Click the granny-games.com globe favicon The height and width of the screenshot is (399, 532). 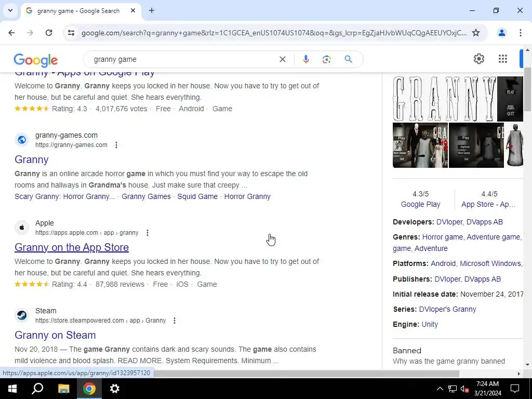tap(22, 140)
